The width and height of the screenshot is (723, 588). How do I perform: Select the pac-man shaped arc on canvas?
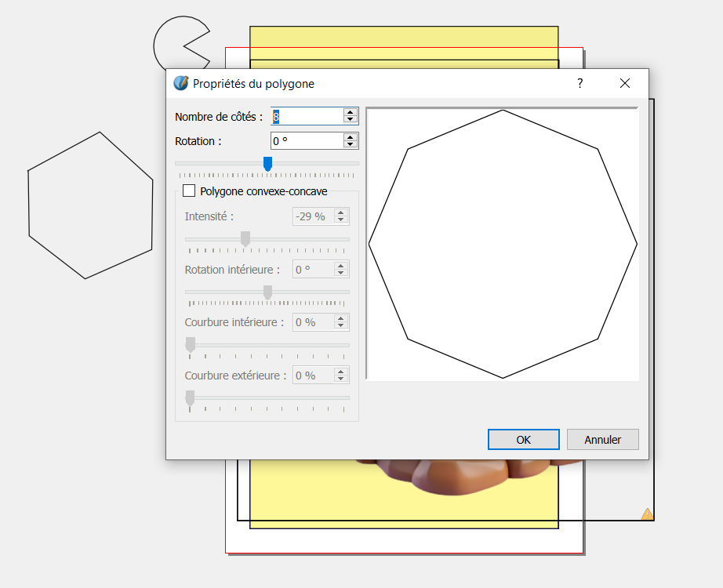[182, 43]
